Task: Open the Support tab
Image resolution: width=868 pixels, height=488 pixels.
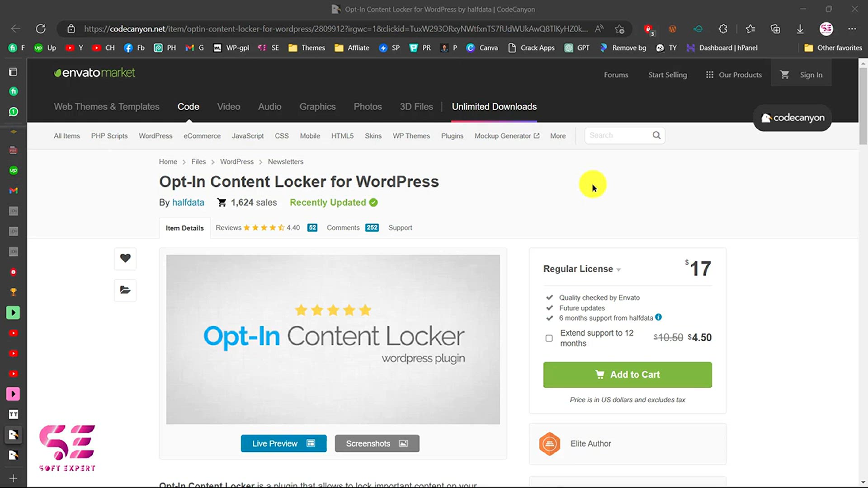Action: [x=400, y=228]
